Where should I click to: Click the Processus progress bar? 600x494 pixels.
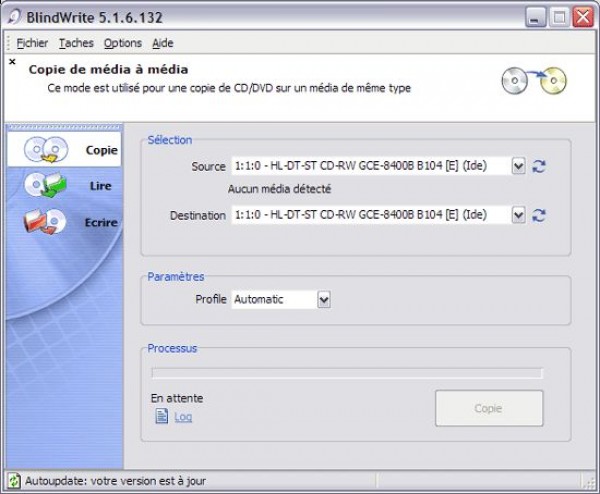(347, 373)
